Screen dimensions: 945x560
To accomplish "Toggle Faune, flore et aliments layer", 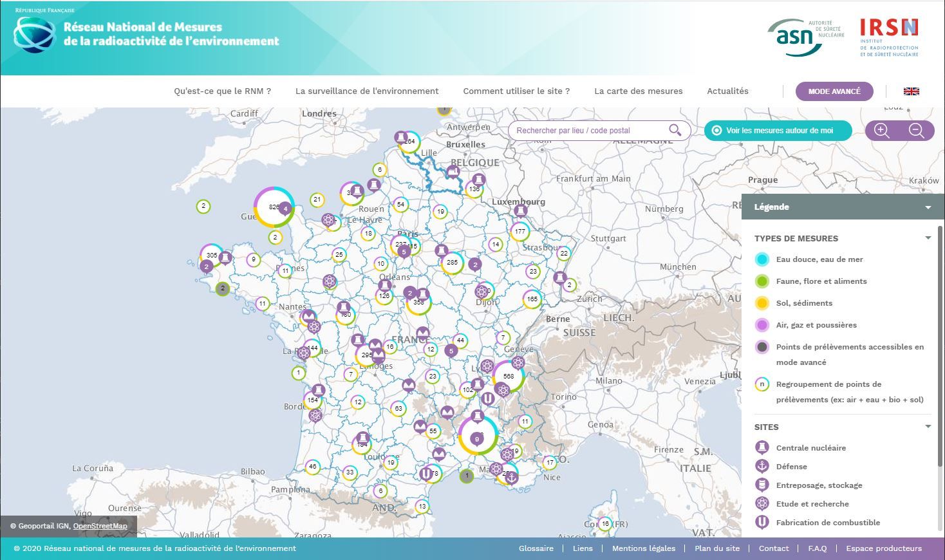I will coord(762,281).
